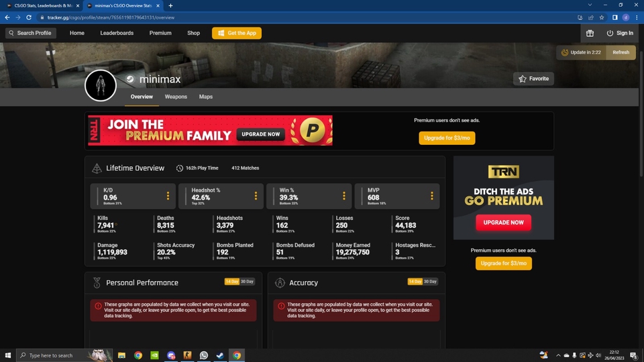Select 30 Day in Accuracy panel
The image size is (644, 362).
tap(431, 282)
